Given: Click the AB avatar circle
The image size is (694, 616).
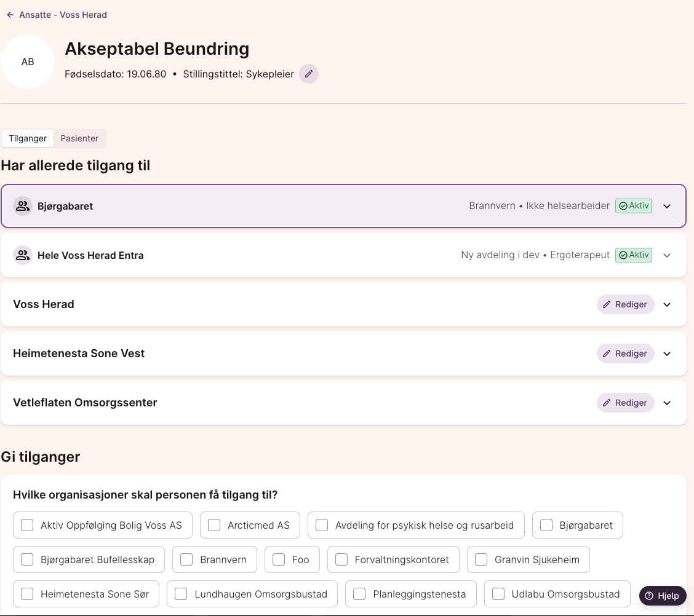Looking at the screenshot, I should tap(28, 61).
